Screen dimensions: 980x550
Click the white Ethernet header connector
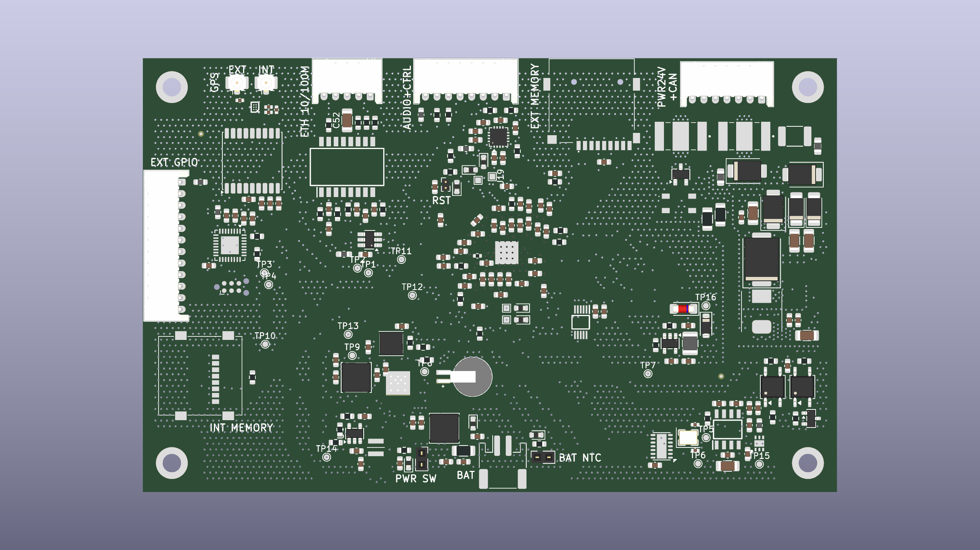pos(347,81)
